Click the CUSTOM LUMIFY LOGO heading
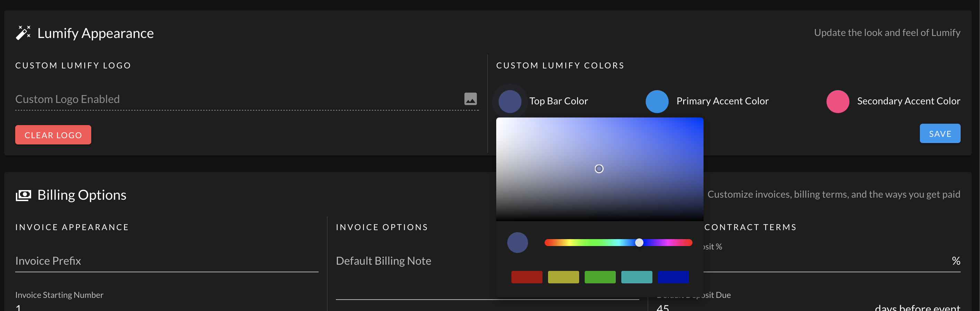 [x=73, y=65]
